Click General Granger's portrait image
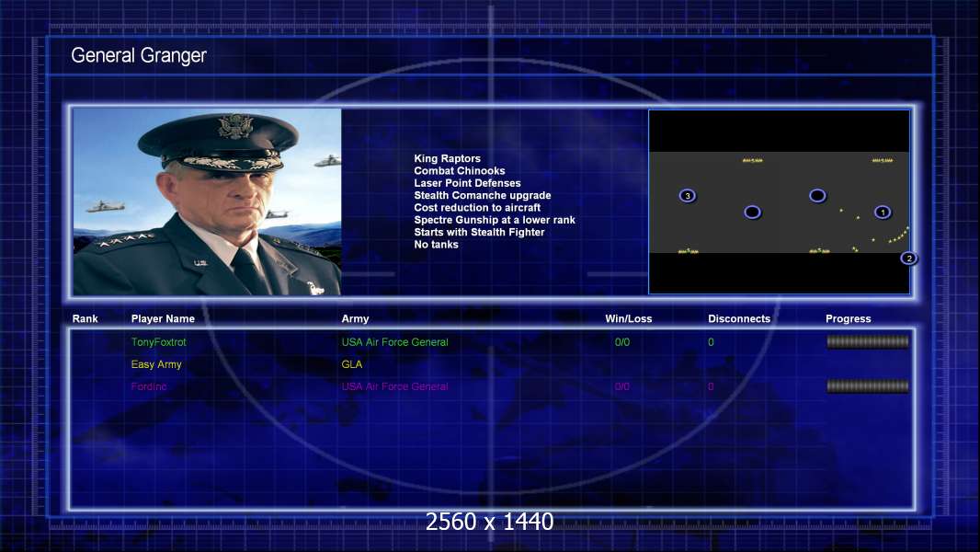This screenshot has width=980, height=552. 207,201
